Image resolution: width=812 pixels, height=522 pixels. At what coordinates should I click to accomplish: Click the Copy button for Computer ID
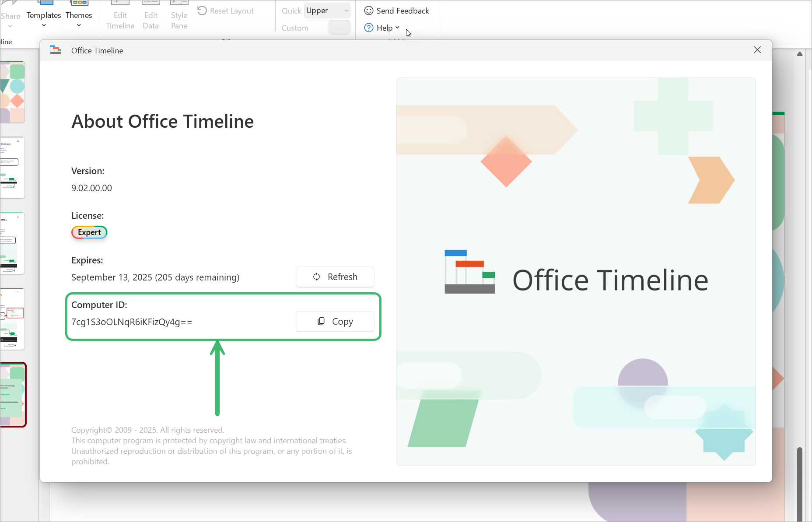coord(335,322)
